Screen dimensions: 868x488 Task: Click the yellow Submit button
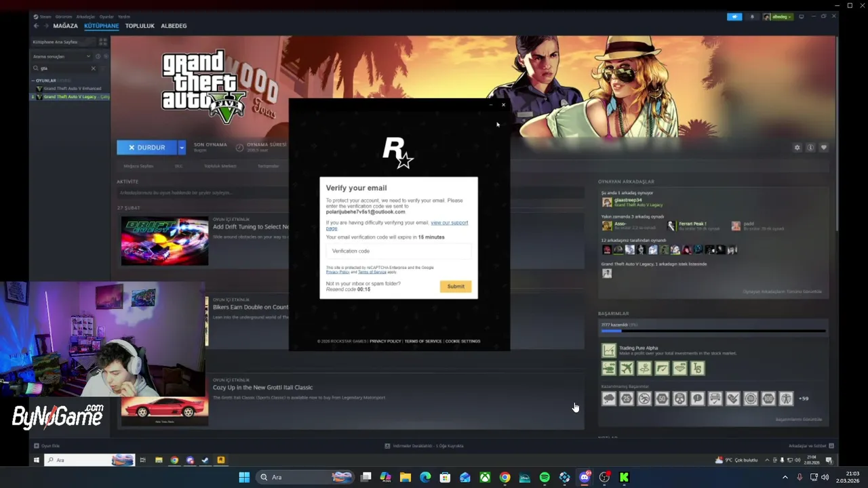tap(456, 286)
